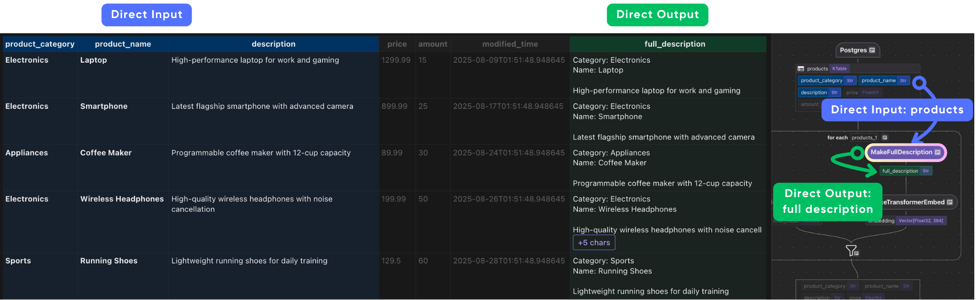Click the SentenceTransformerEmbed node details icon
This screenshot has height=300, width=980.
coord(949,202)
